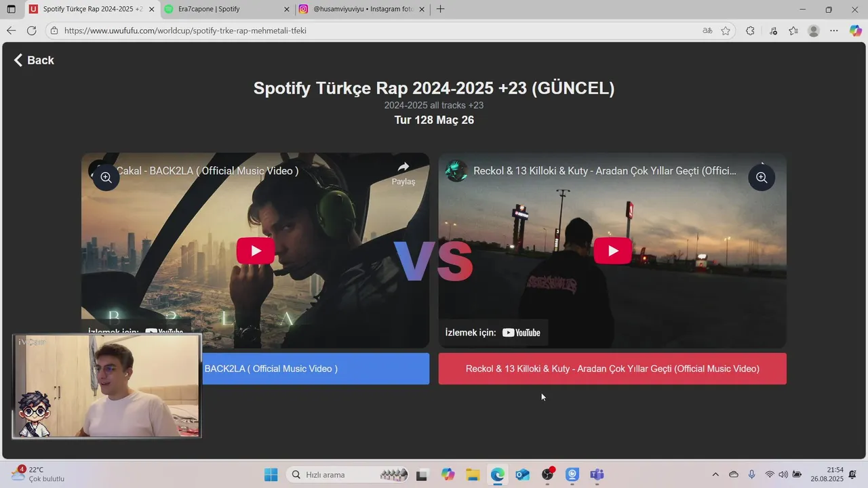
Task: Open the Copilot sidebar icon
Action: (855, 30)
